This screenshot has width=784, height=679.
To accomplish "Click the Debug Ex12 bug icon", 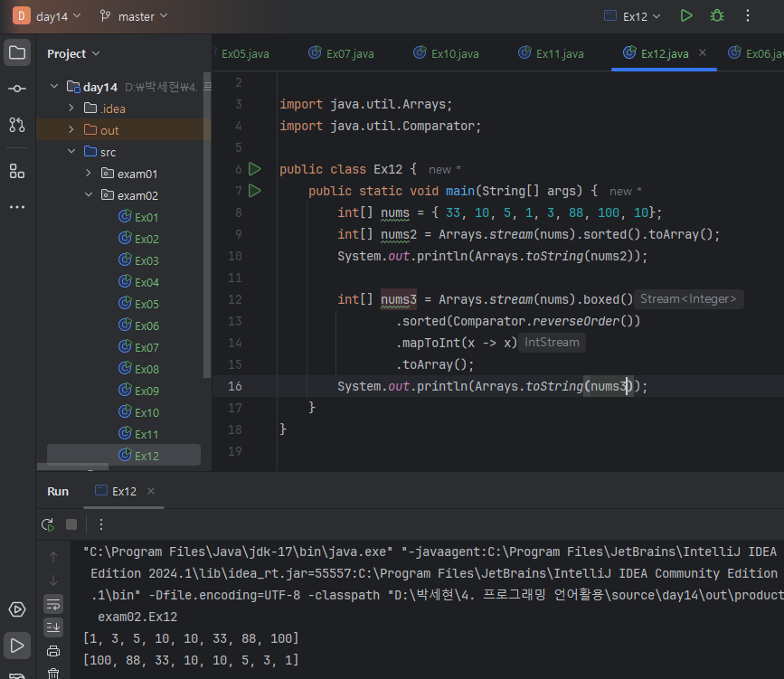I will pyautogui.click(x=717, y=16).
